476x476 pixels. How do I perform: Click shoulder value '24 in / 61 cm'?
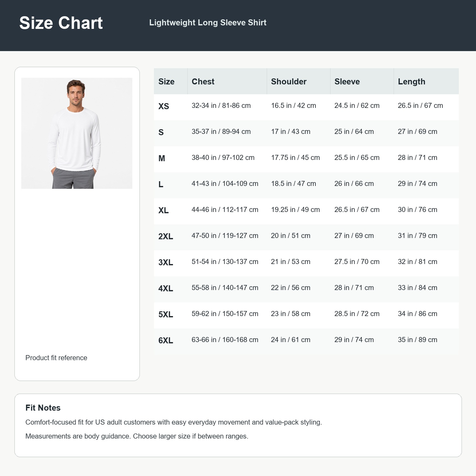(291, 340)
